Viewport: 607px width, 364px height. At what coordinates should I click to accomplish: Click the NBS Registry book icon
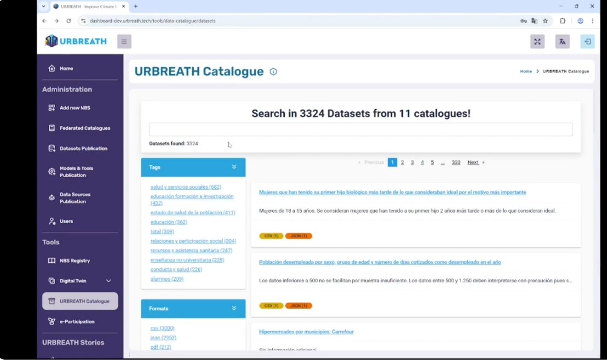click(x=52, y=261)
